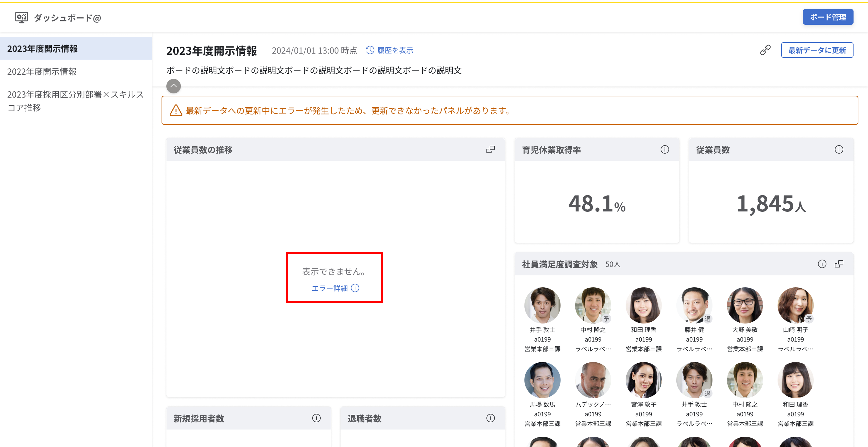This screenshot has width=868, height=447.
Task: Click the 50人 count label
Action: 613,264
